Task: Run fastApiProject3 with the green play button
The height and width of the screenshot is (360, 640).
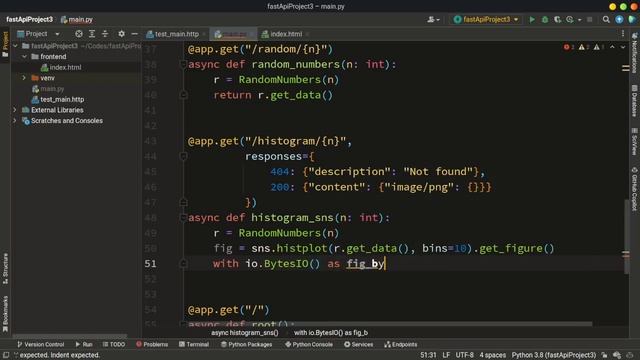Action: coord(532,20)
